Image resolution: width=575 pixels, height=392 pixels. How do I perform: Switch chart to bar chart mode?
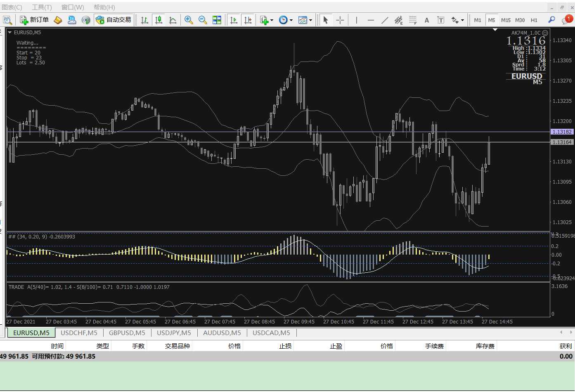145,20
